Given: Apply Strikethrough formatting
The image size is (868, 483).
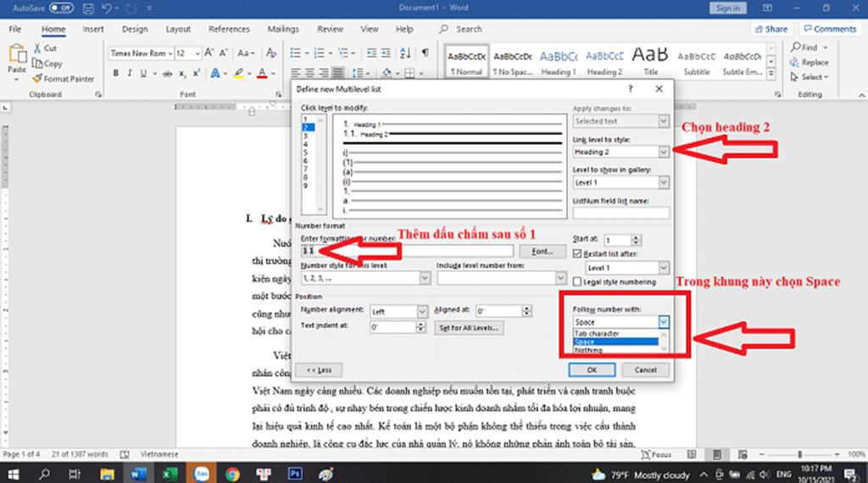Looking at the screenshot, I should pos(167,74).
